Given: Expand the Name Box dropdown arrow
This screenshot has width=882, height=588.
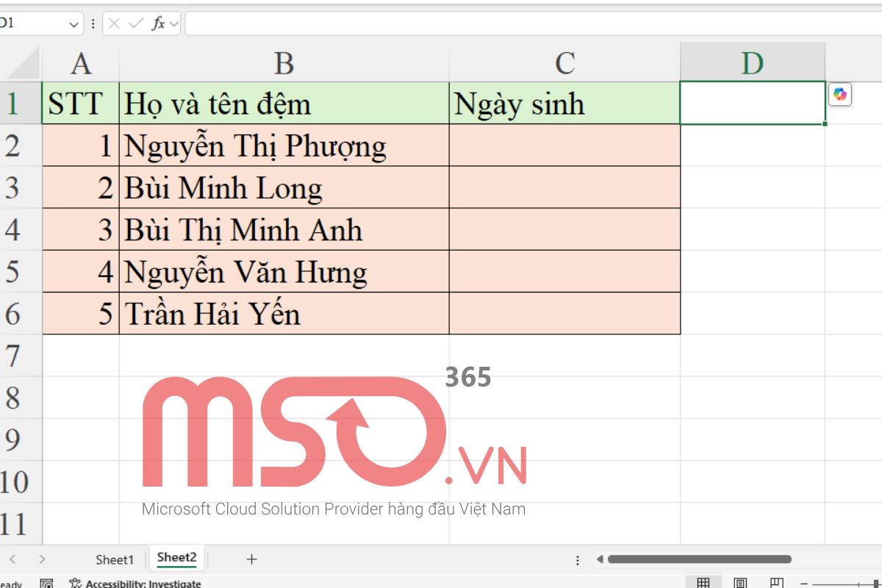Looking at the screenshot, I should [73, 24].
